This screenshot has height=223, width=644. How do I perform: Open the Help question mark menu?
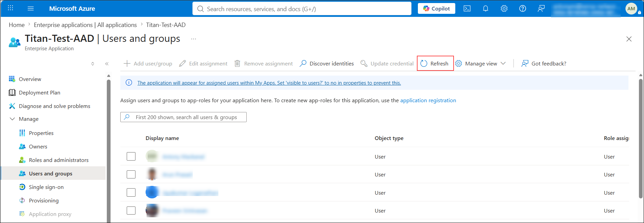click(523, 8)
